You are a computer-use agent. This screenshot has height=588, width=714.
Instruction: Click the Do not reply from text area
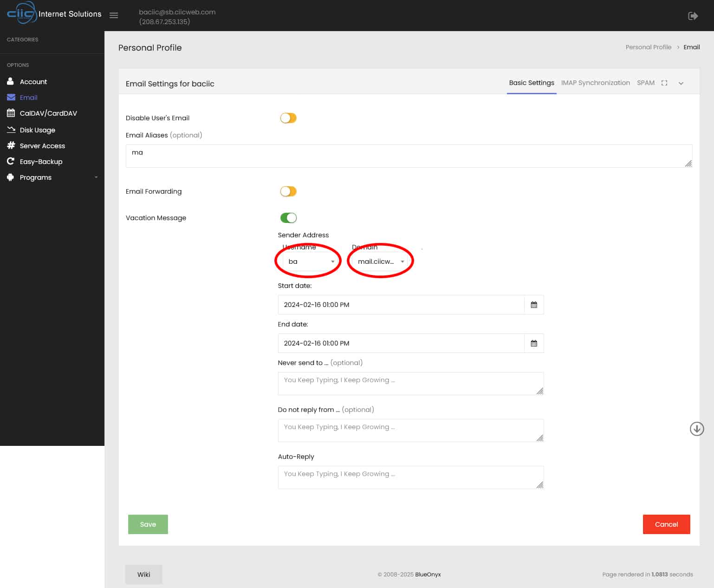[411, 431]
